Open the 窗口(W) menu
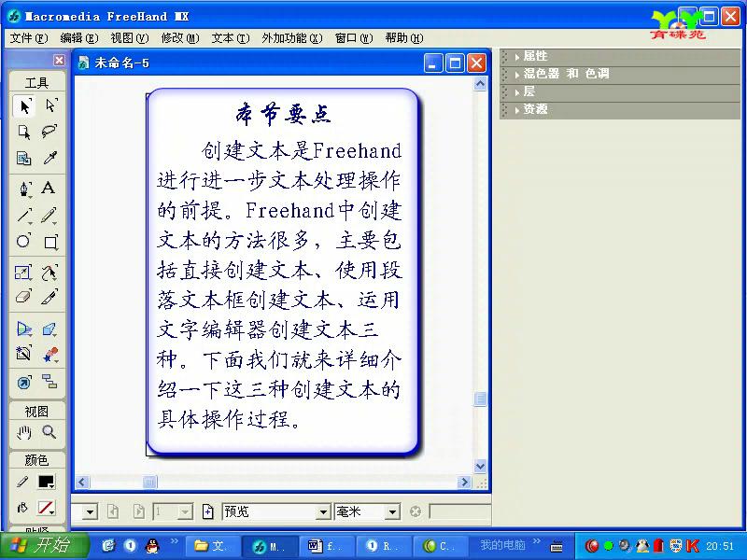The width and height of the screenshot is (747, 560). pos(354,38)
